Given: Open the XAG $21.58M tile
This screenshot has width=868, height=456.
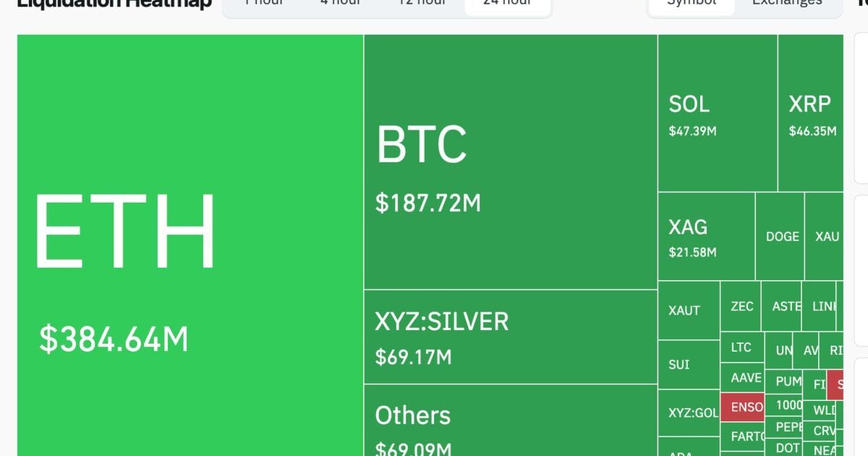Looking at the screenshot, I should click(x=706, y=237).
